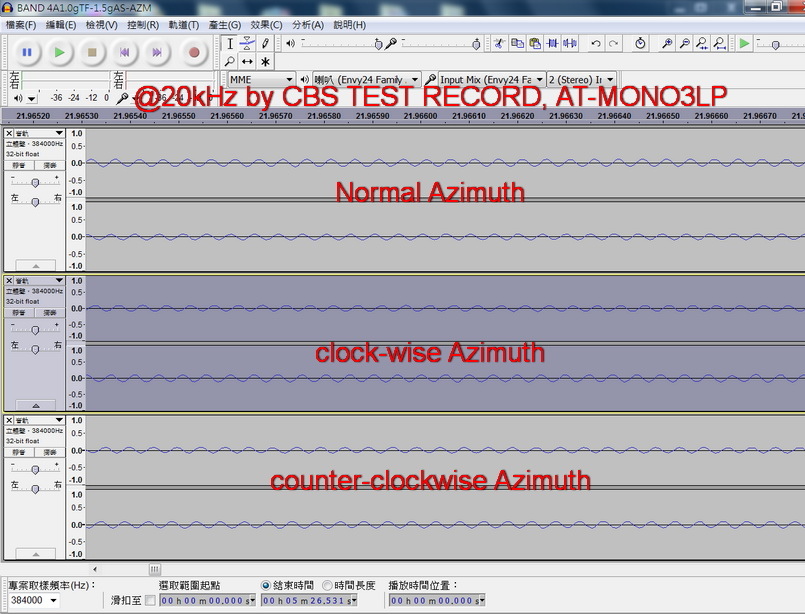Skip to end of the project

click(x=157, y=52)
